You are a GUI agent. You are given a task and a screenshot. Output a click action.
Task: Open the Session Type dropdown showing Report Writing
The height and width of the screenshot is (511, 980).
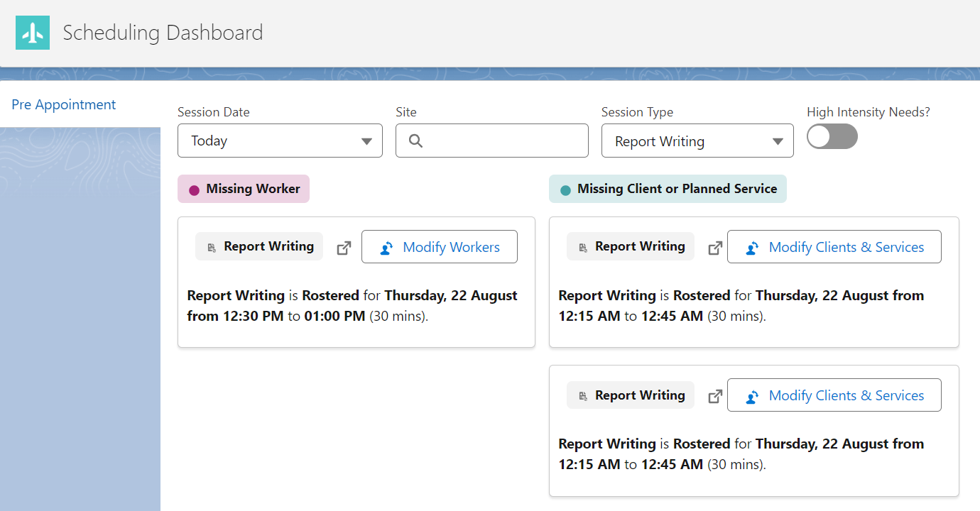[x=697, y=140]
